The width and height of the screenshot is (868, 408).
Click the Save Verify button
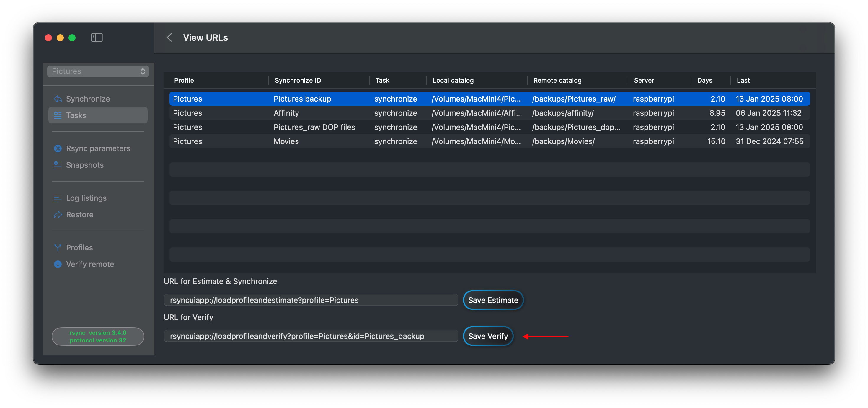tap(488, 336)
